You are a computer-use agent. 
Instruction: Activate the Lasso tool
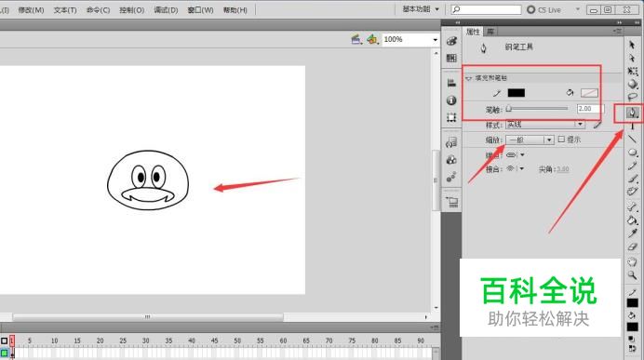coord(633,98)
